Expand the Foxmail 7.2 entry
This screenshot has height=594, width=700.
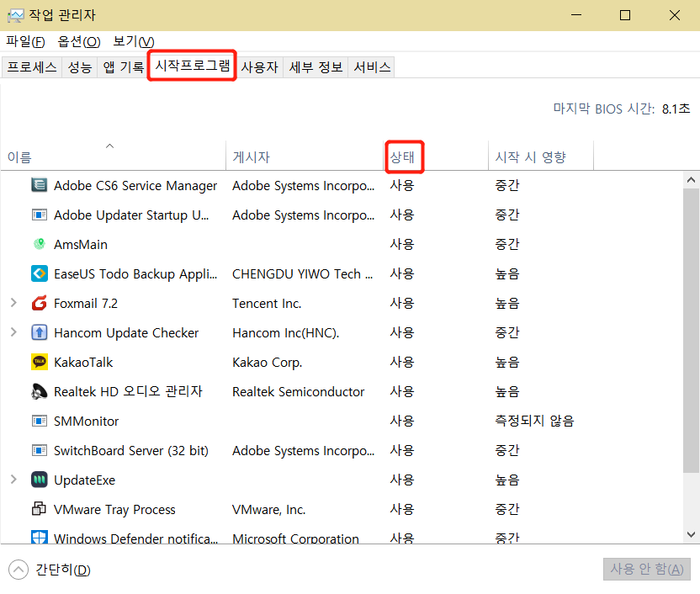13,303
